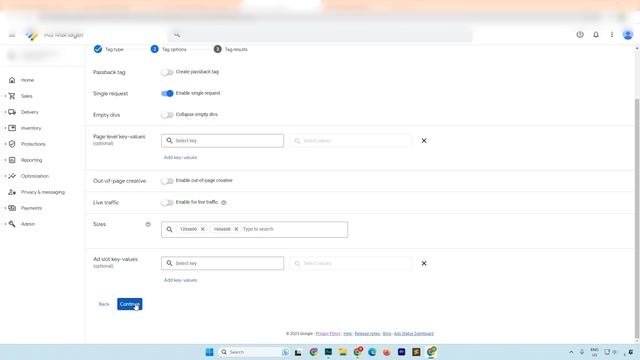Open the Ads Status Dashboard footer link

[414, 333]
